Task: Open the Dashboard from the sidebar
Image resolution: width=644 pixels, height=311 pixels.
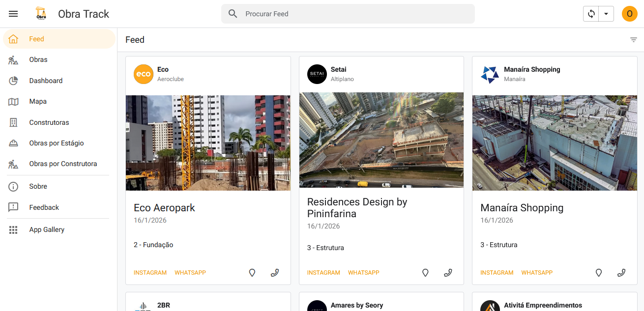Action: coord(46,80)
